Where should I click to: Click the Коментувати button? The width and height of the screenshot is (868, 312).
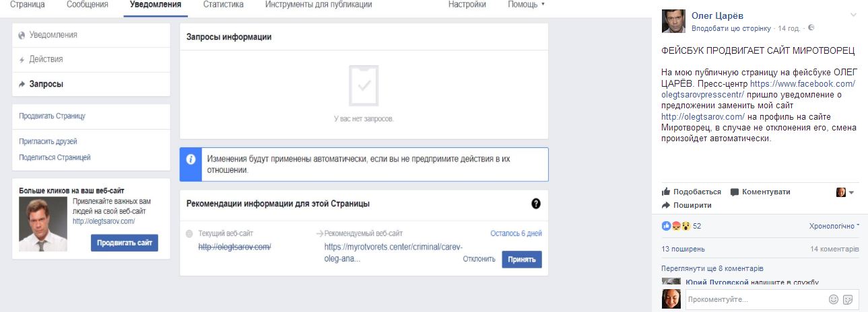coord(760,192)
